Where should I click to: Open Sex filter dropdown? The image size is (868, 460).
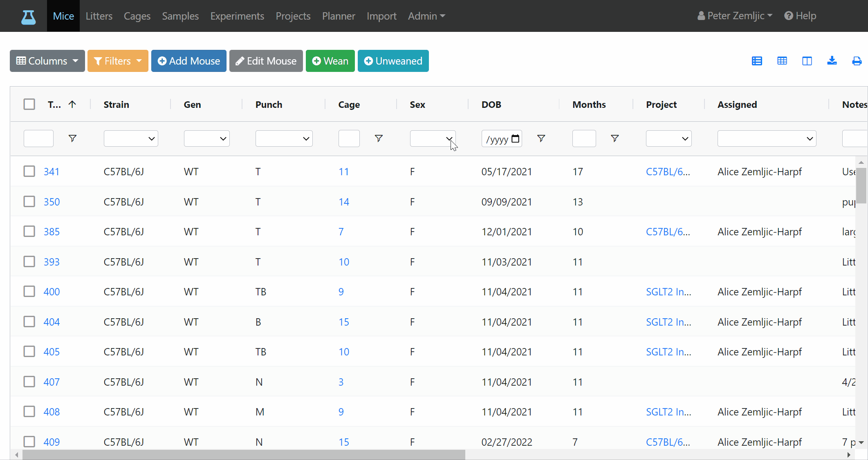[x=433, y=138]
